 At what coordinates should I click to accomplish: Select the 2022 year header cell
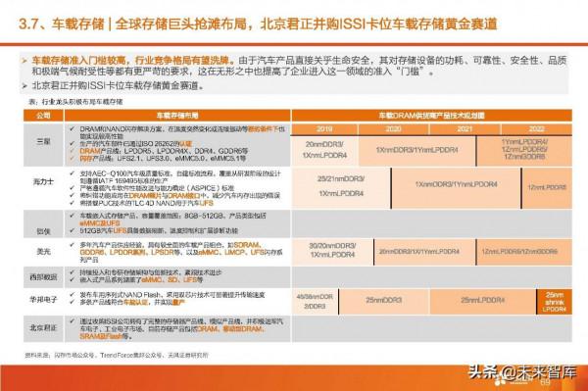[536, 129]
